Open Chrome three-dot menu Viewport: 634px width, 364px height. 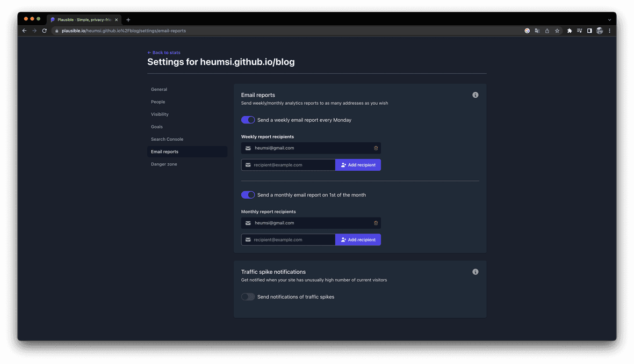pos(609,31)
